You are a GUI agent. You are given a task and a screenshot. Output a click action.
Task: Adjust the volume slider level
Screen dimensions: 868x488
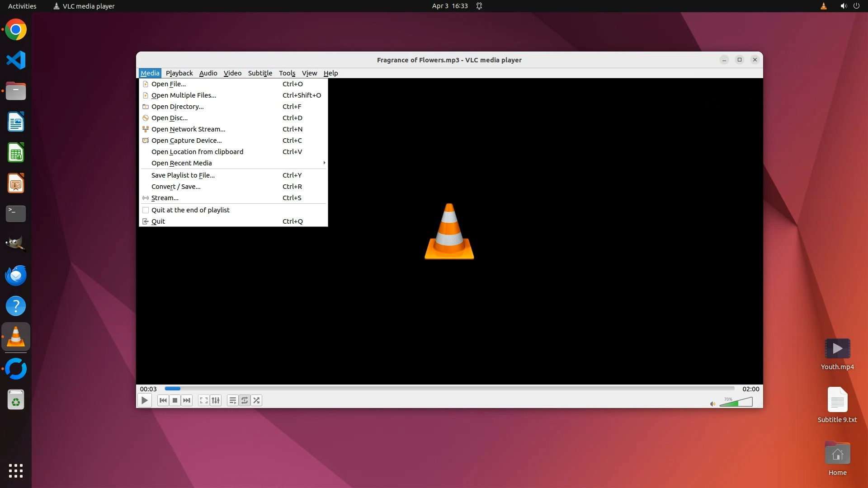point(736,402)
